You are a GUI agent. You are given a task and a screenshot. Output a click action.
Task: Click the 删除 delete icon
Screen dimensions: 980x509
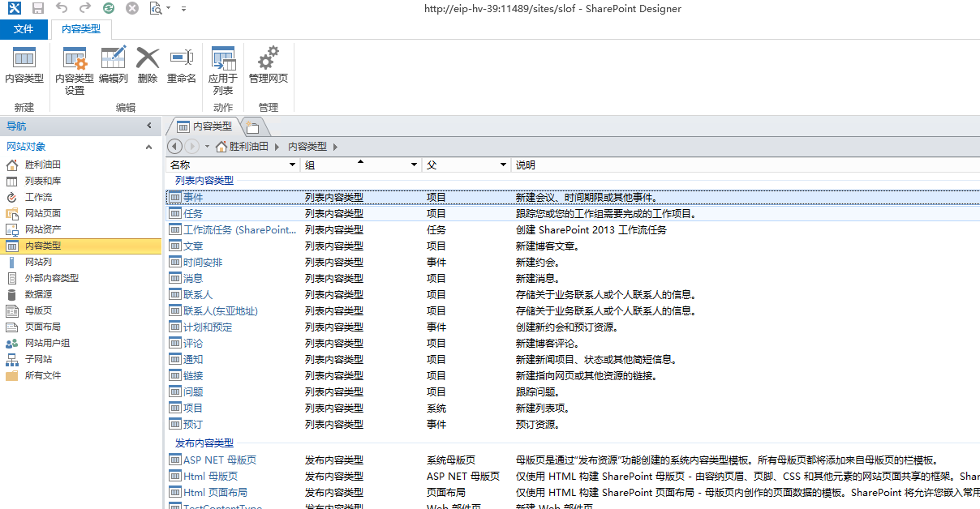point(148,58)
